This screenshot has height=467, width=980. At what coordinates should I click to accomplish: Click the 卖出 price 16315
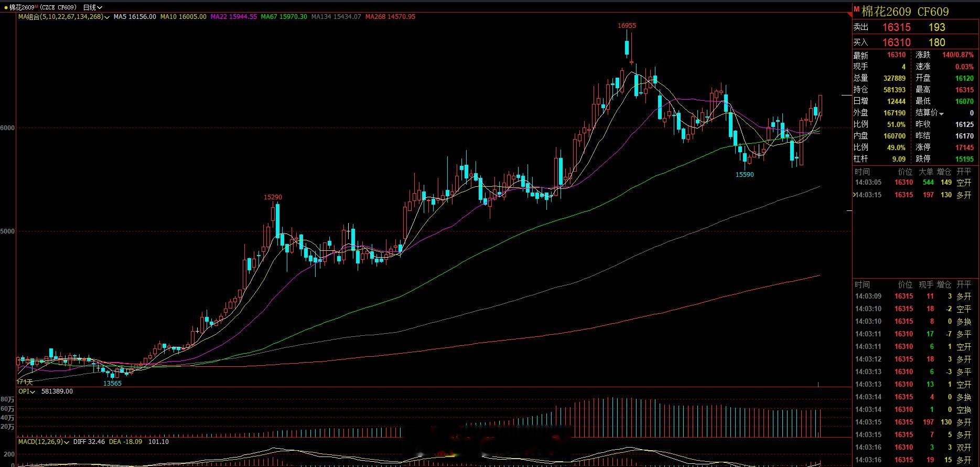896,27
